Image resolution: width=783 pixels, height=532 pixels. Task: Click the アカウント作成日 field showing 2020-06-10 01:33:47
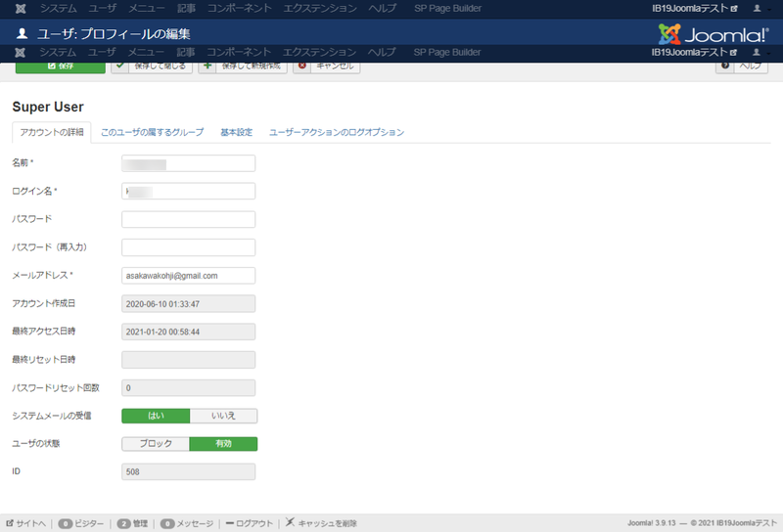[188, 303]
